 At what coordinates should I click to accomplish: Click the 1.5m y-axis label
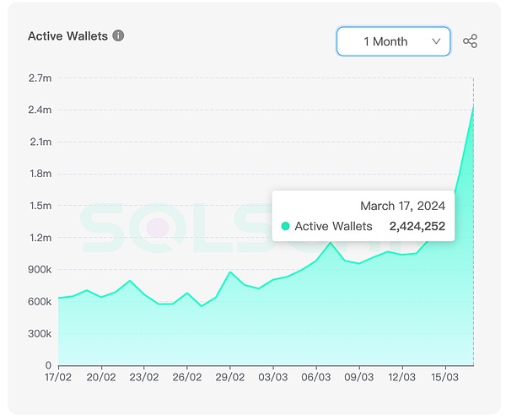pos(40,206)
